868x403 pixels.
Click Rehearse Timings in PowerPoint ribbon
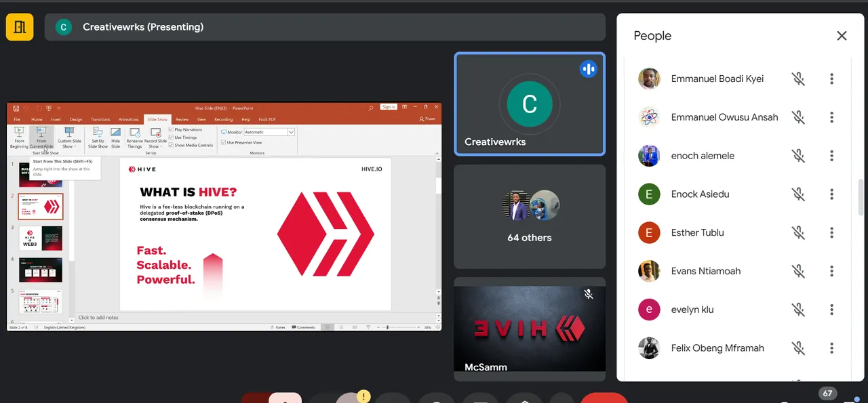(135, 137)
